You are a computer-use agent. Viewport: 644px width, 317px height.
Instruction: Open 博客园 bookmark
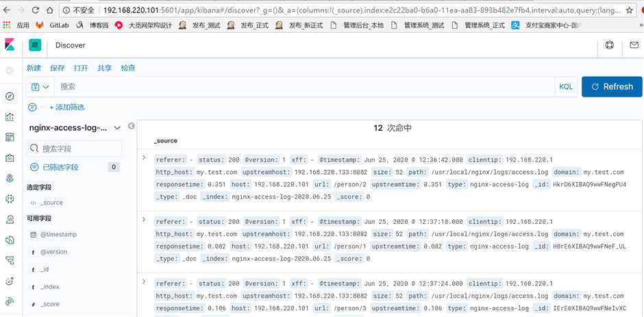pyautogui.click(x=92, y=25)
